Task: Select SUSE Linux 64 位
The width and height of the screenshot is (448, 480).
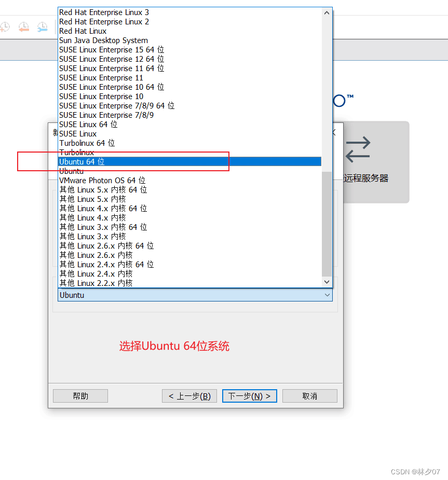Action: [x=189, y=125]
